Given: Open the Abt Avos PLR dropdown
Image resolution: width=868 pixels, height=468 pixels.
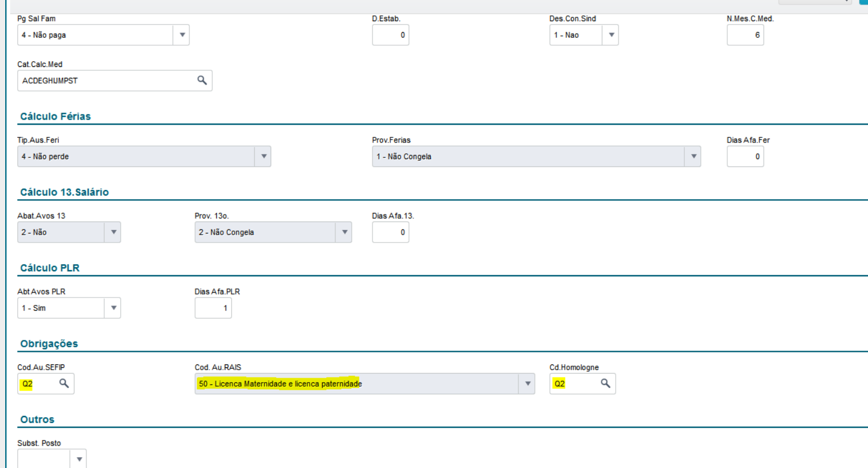Looking at the screenshot, I should [x=113, y=308].
